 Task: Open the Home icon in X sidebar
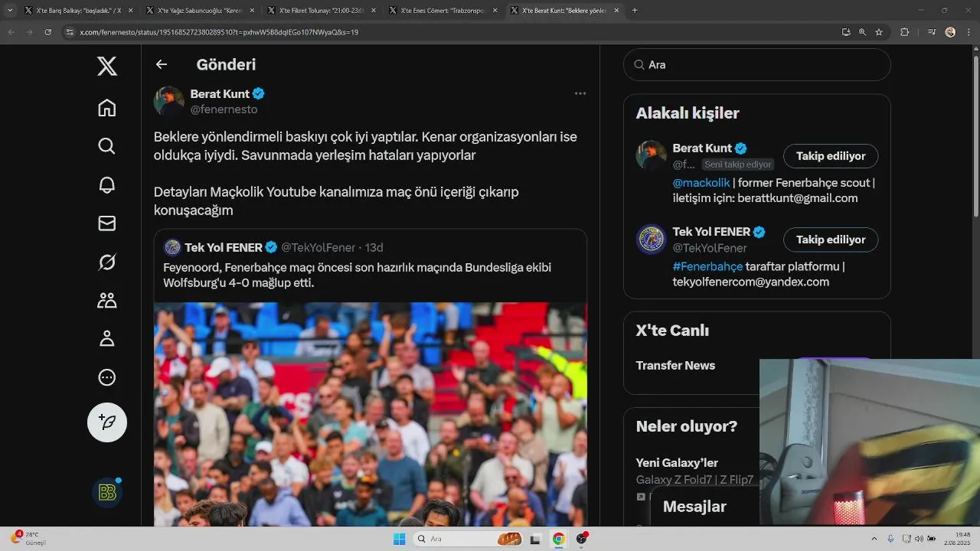(107, 108)
